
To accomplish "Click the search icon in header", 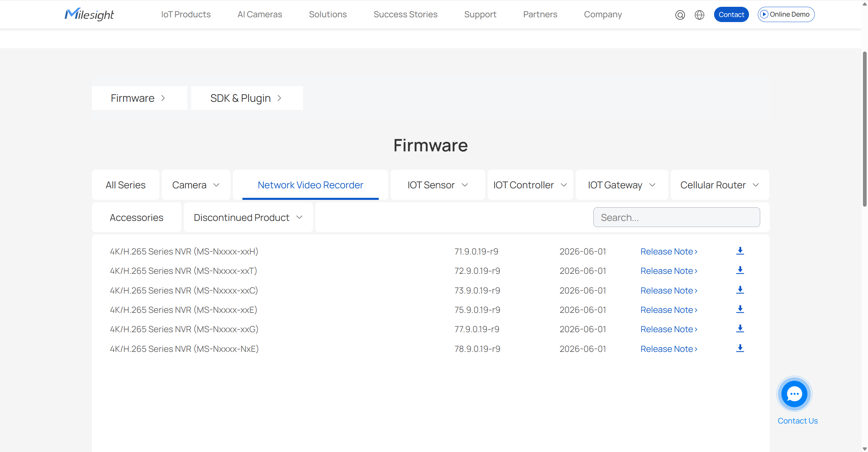I will (680, 15).
